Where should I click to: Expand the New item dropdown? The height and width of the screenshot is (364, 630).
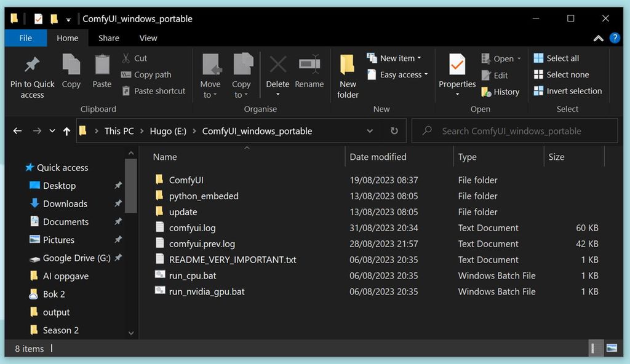(x=396, y=58)
